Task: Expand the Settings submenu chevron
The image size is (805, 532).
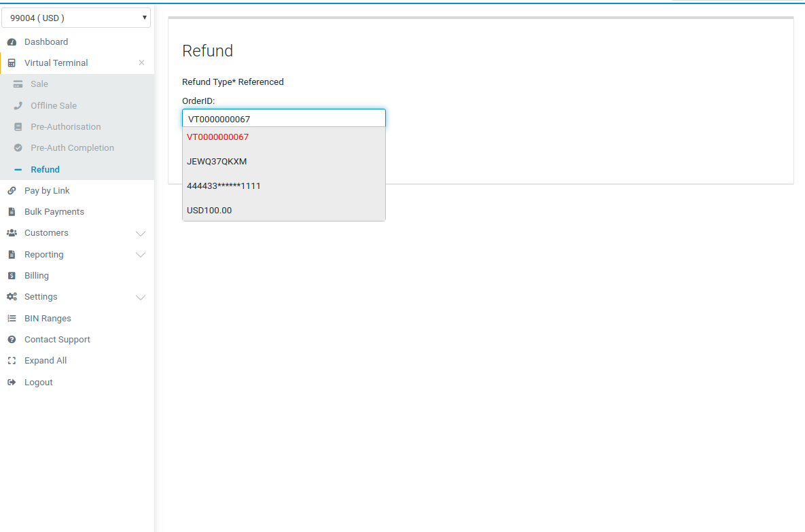Action: pos(141,298)
